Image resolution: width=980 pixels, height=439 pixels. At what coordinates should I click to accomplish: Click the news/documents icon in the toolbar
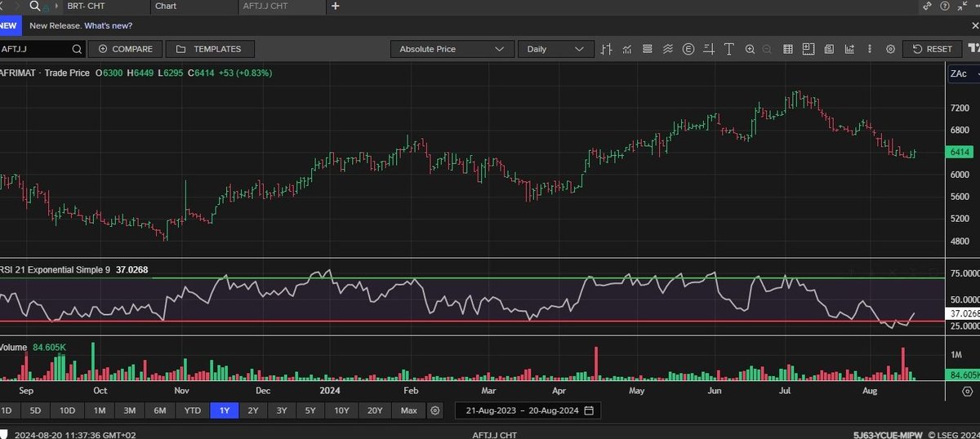click(829, 49)
